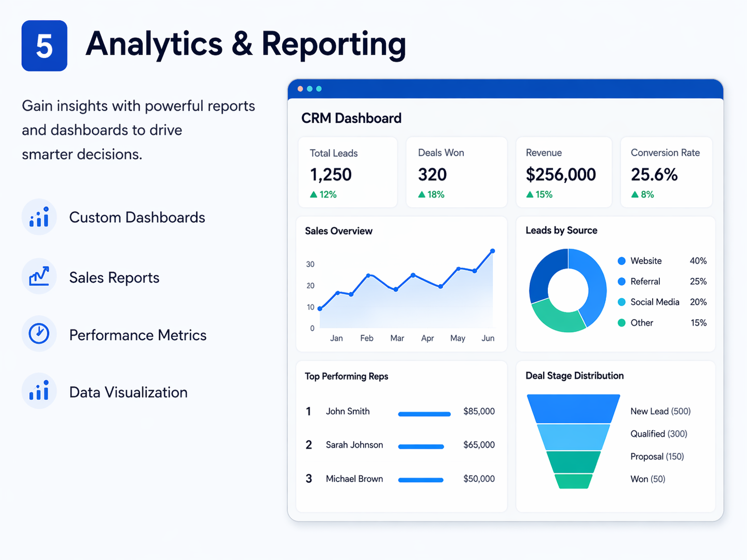Click the red window dot in dashboard titlebar
This screenshot has width=747, height=560.
(300, 89)
